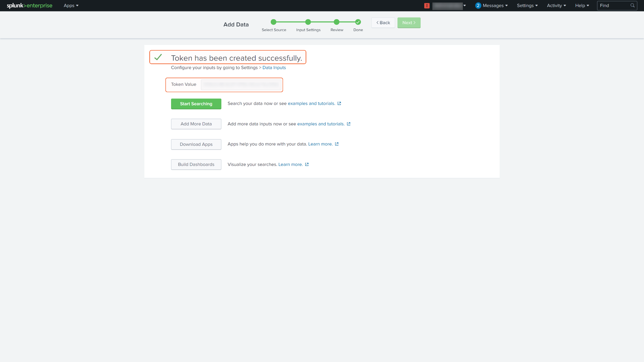Viewport: 644px width, 362px height.
Task: Click the search magnifier icon in Find box
Action: tap(632, 6)
